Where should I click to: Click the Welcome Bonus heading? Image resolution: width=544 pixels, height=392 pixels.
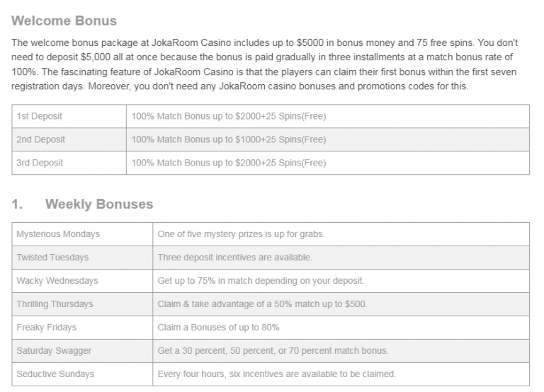coord(64,21)
